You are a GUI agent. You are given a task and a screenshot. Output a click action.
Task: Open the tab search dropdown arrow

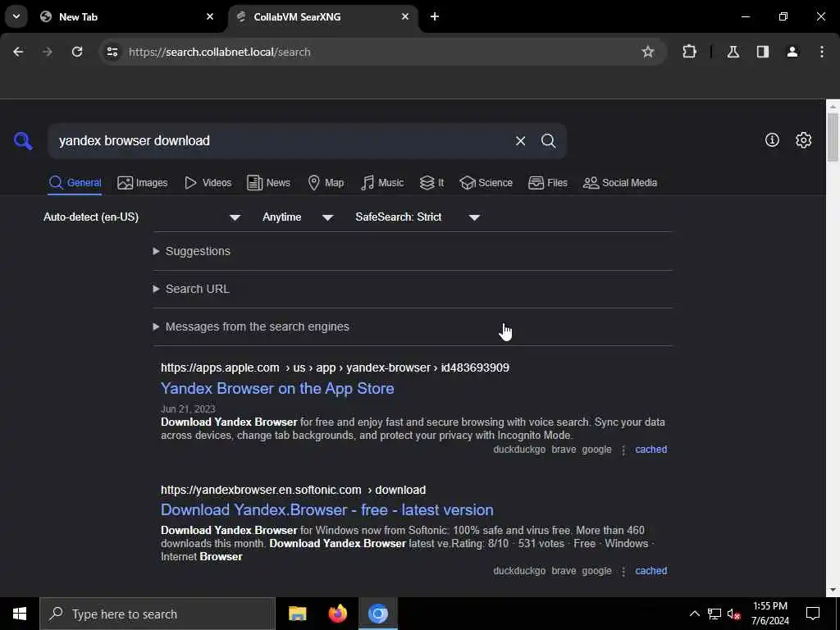[16, 16]
